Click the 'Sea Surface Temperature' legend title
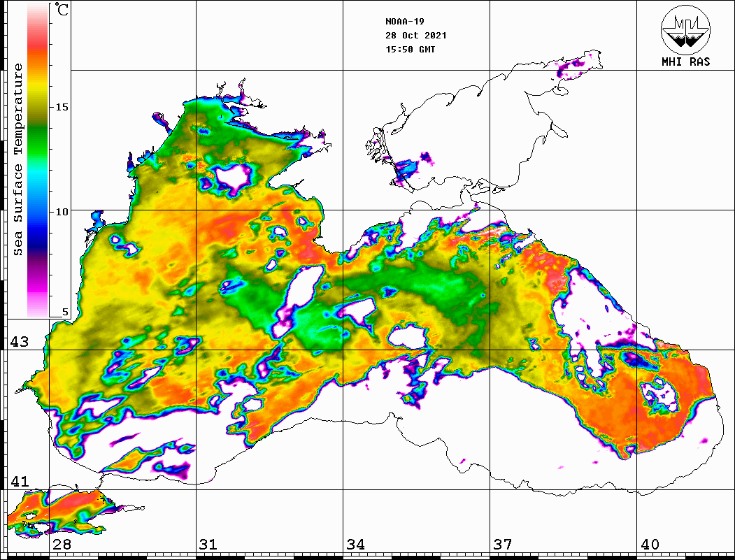This screenshot has height=560, width=735. click(x=17, y=160)
